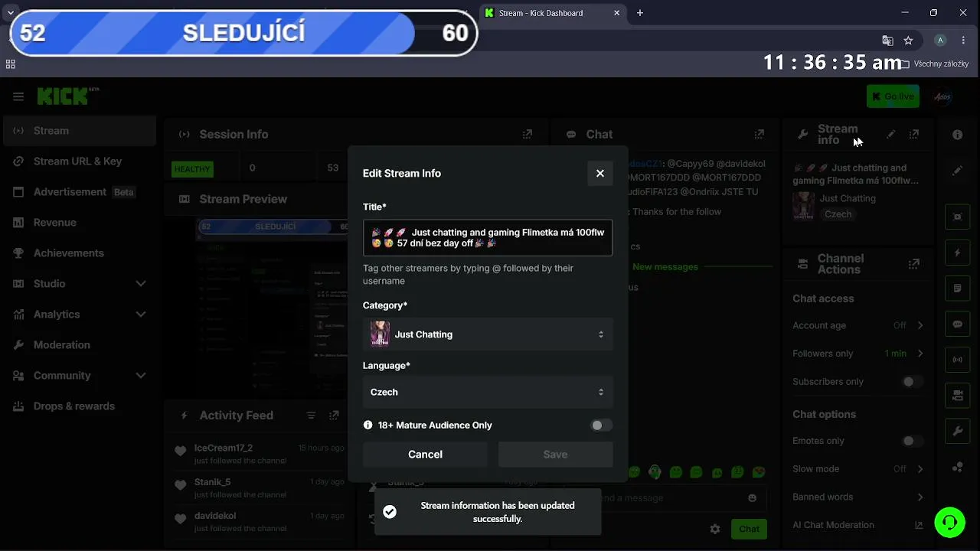Open Stream URL & Key page
Screen dimensions: 980x551
[x=80, y=161]
